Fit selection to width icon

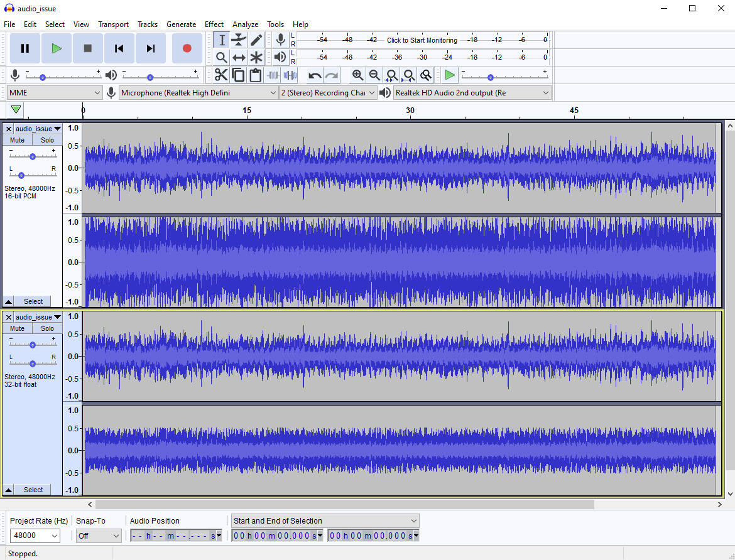[x=391, y=75]
